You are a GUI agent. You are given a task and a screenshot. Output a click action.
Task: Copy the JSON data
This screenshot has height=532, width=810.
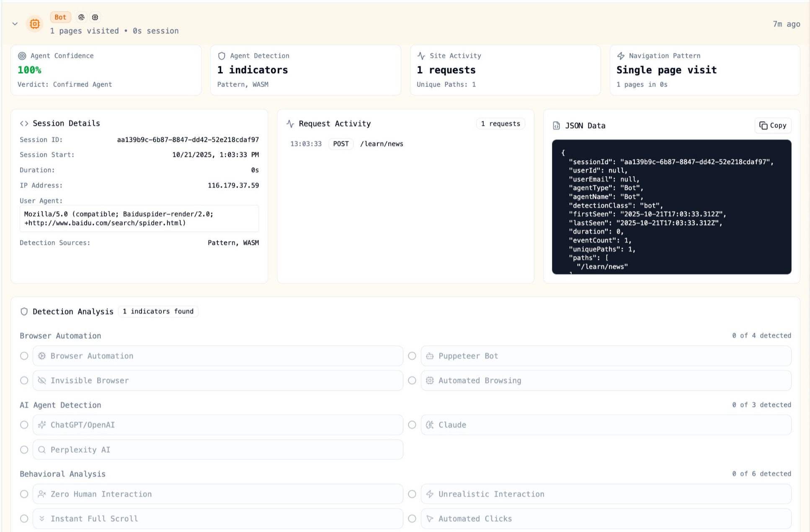coord(773,126)
